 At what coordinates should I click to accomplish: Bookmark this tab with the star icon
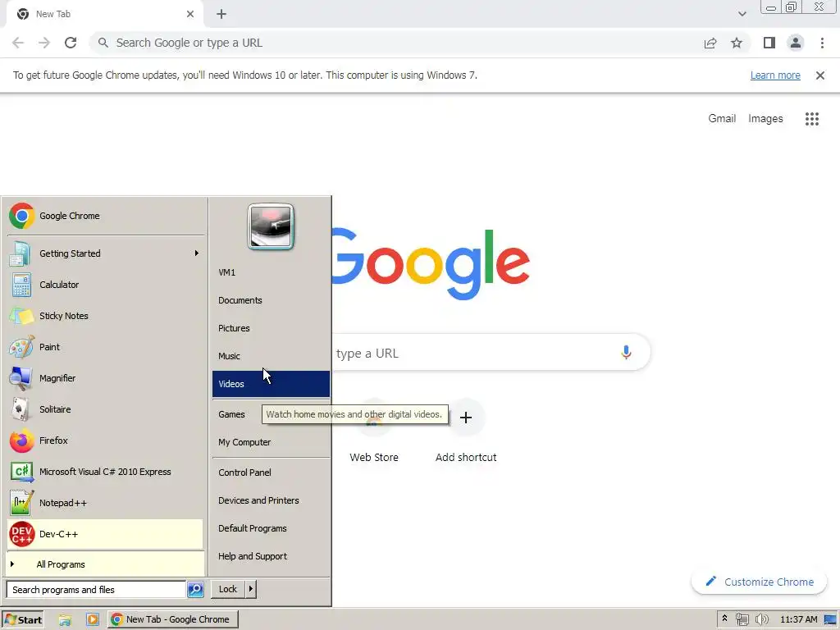click(737, 43)
